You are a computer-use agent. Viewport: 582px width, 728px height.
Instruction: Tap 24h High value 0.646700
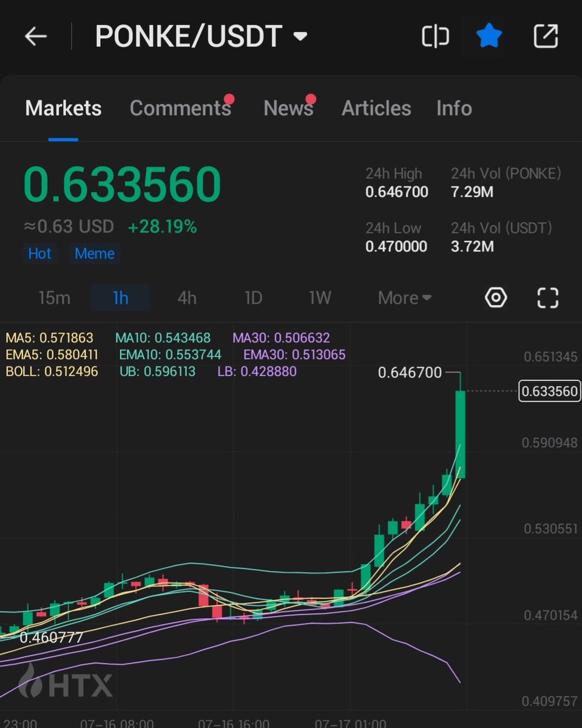click(397, 192)
